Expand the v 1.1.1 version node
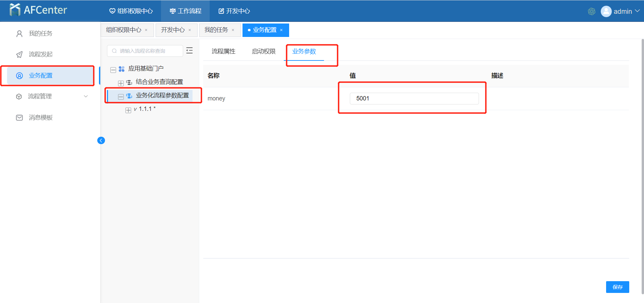The width and height of the screenshot is (644, 303). pyautogui.click(x=128, y=110)
